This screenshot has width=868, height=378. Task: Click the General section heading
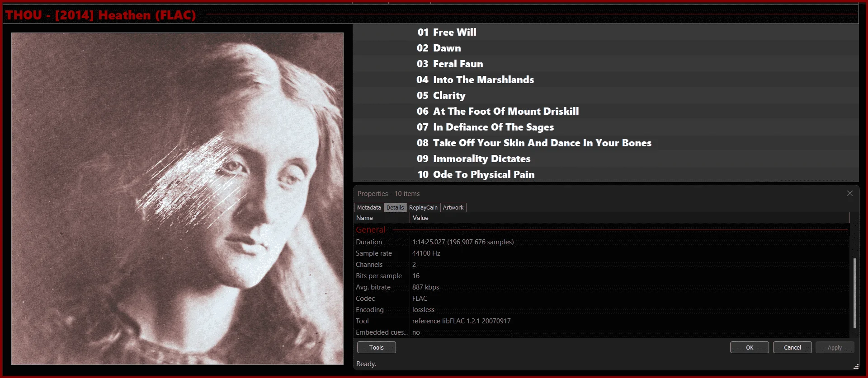tap(371, 229)
